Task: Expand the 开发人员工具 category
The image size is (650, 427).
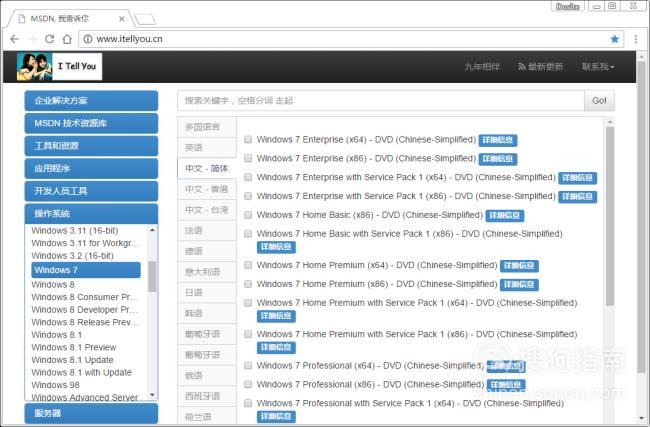Action: (x=91, y=191)
